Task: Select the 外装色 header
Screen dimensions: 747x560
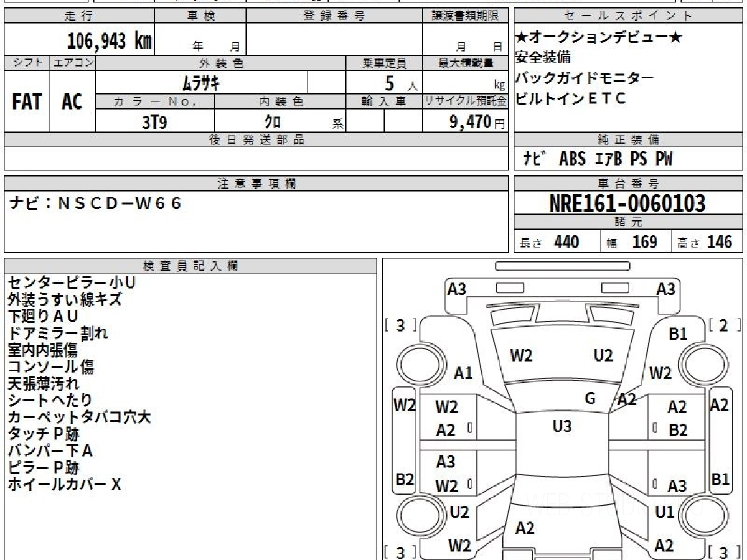Action: click(221, 63)
